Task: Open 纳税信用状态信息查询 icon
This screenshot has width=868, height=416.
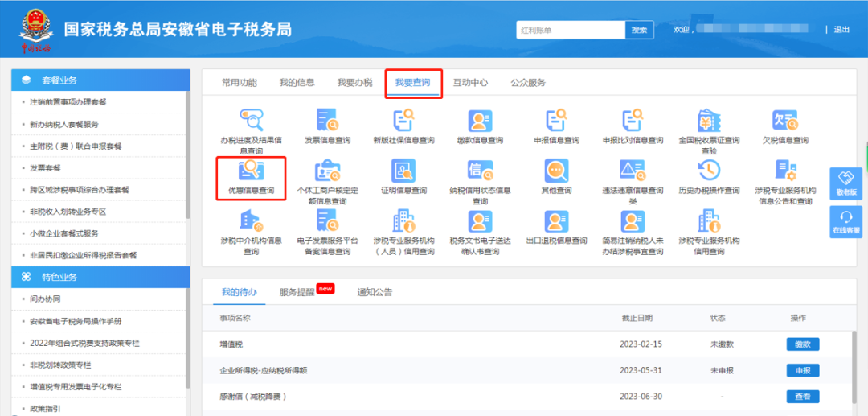Action: pos(480,171)
